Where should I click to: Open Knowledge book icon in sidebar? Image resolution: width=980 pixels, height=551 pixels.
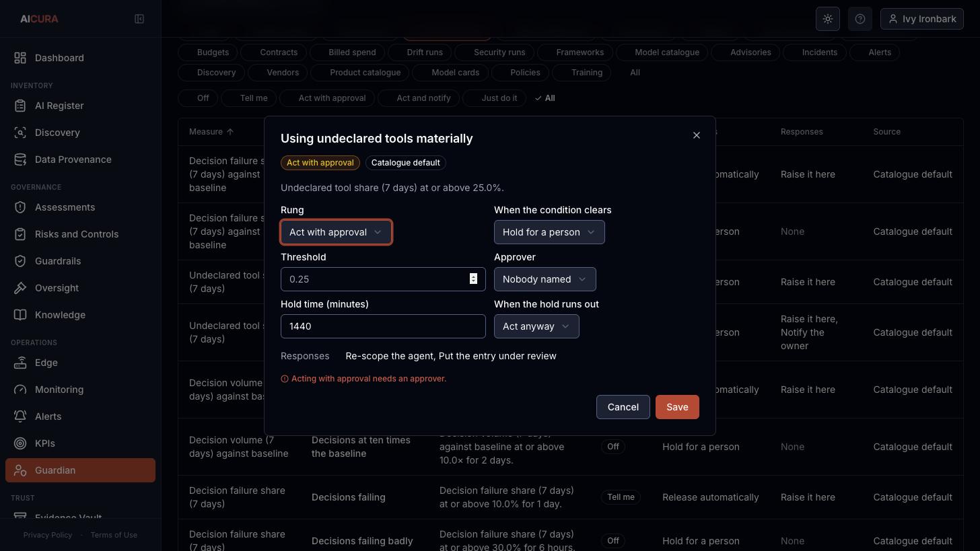(20, 315)
